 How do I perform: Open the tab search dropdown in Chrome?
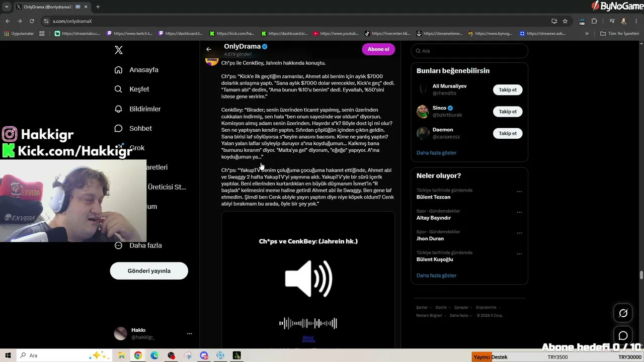coord(7,7)
